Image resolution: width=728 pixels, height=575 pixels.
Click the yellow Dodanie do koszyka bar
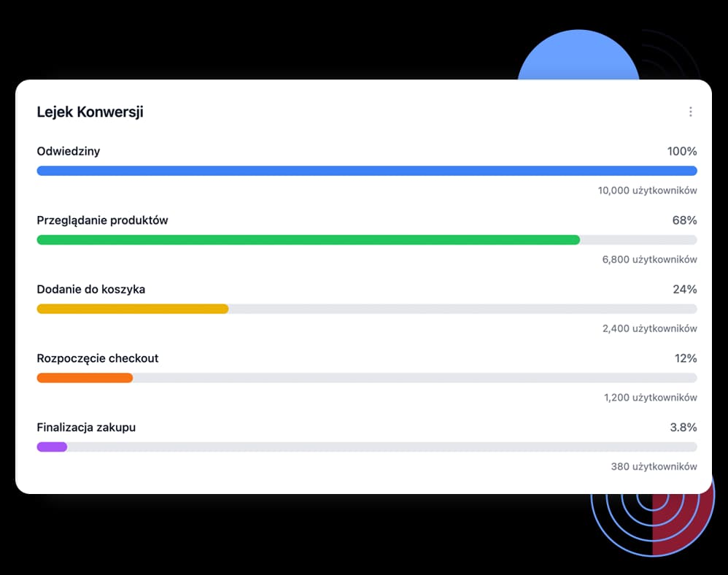click(133, 309)
